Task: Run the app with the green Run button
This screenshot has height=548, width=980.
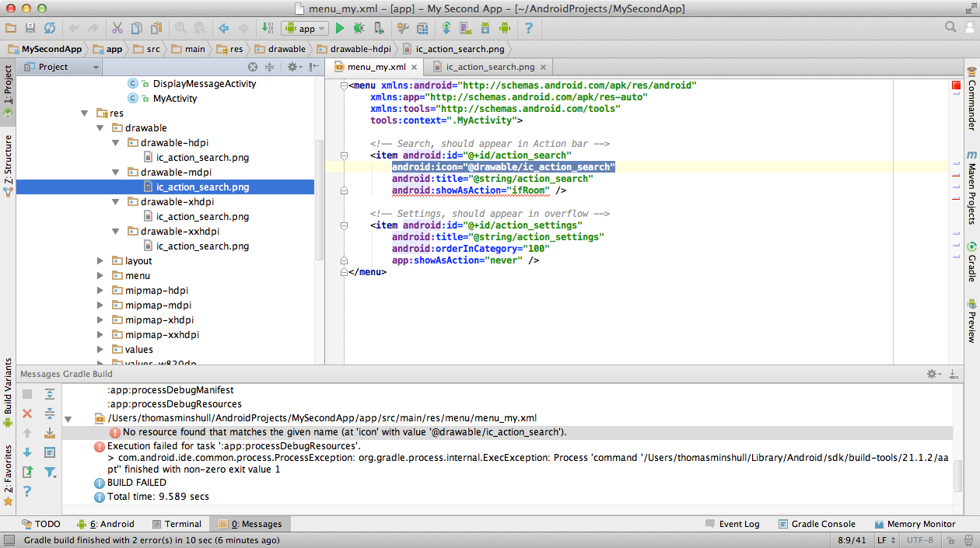Action: 340,28
